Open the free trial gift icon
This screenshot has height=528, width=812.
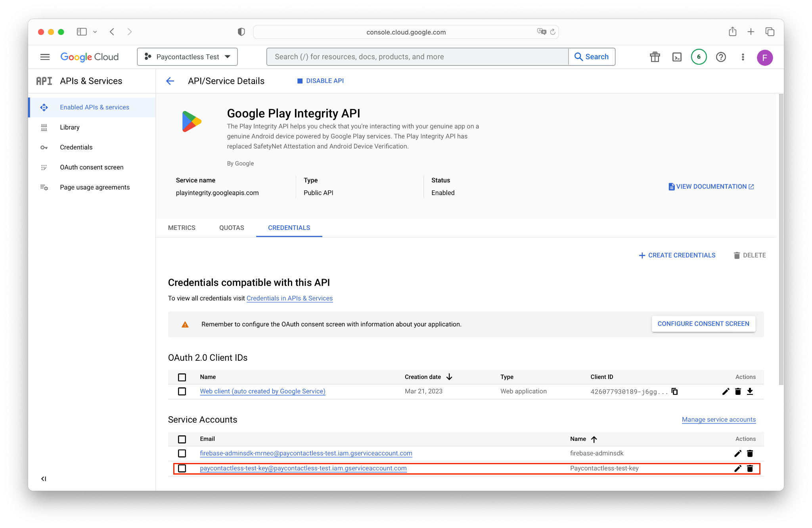tap(655, 57)
